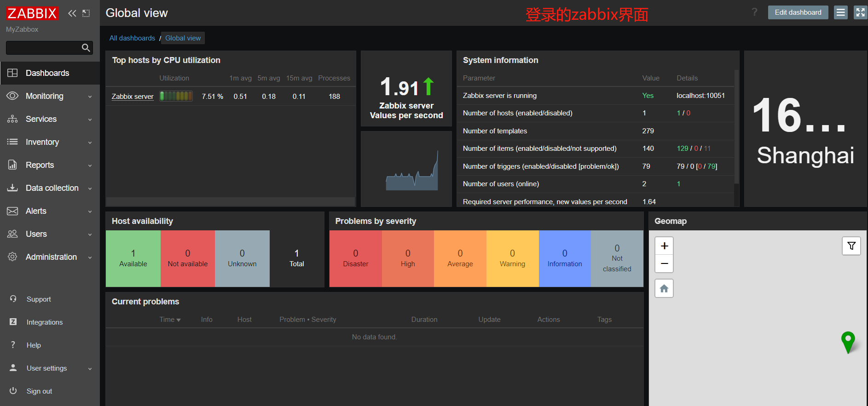Expand the Monitoring menu chevron
Viewport: 868px width, 406px height.
point(90,97)
